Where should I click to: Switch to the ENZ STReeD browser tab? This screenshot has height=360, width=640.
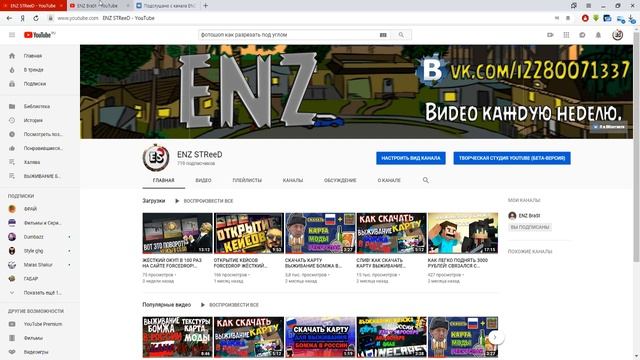coord(33,6)
